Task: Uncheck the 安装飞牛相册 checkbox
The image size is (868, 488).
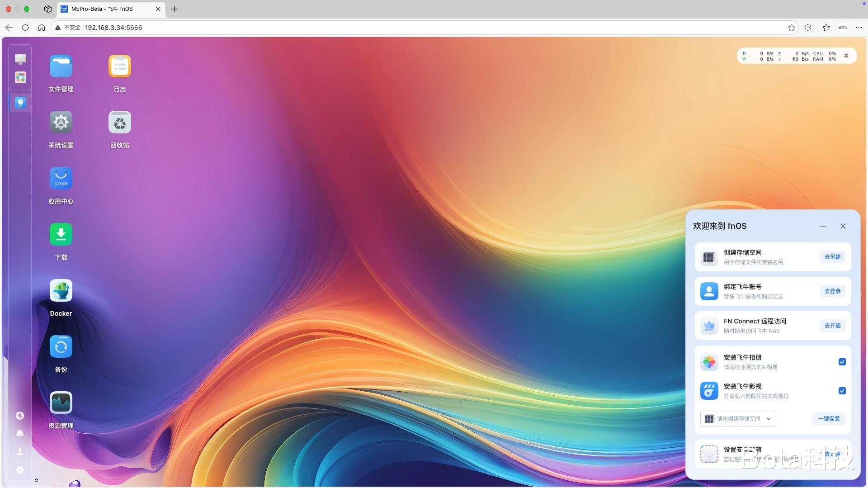Action: point(842,362)
